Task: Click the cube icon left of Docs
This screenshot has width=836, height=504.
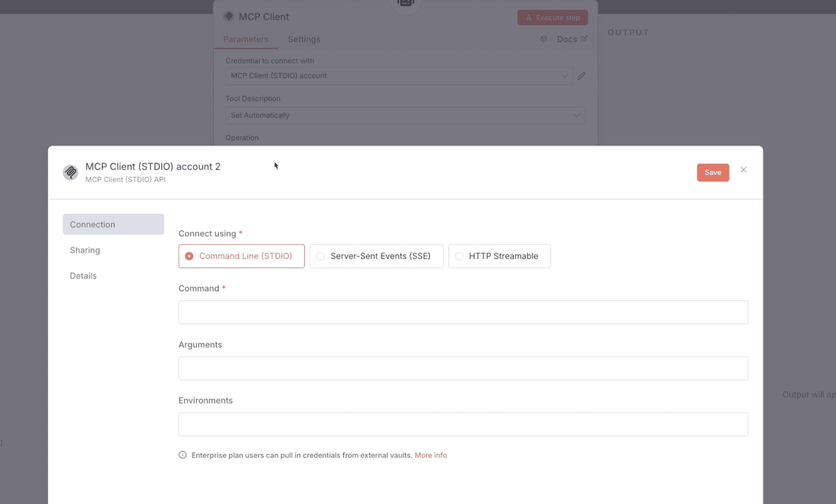Action: tap(543, 39)
